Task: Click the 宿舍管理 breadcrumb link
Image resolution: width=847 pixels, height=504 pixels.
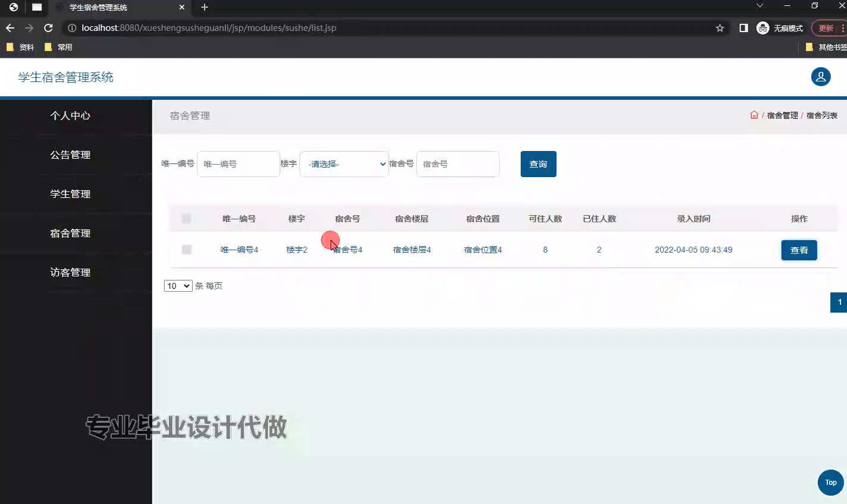Action: [x=782, y=115]
